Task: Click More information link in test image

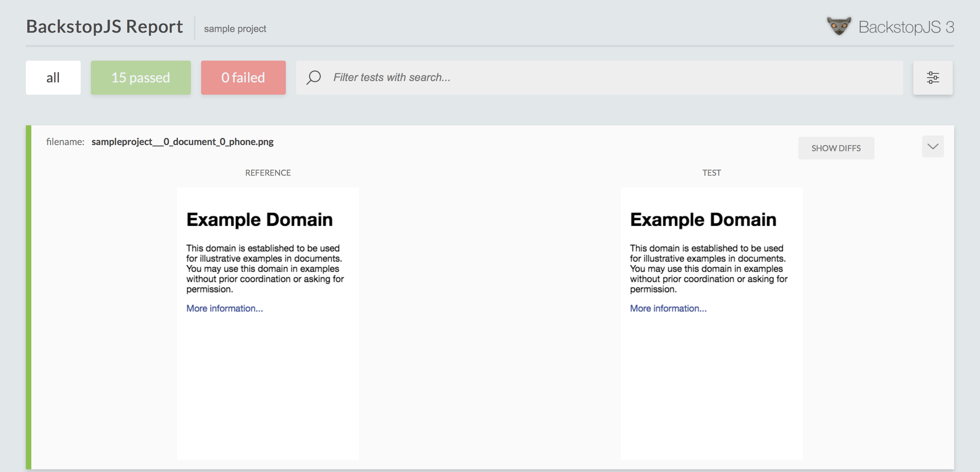Action: pyautogui.click(x=668, y=308)
